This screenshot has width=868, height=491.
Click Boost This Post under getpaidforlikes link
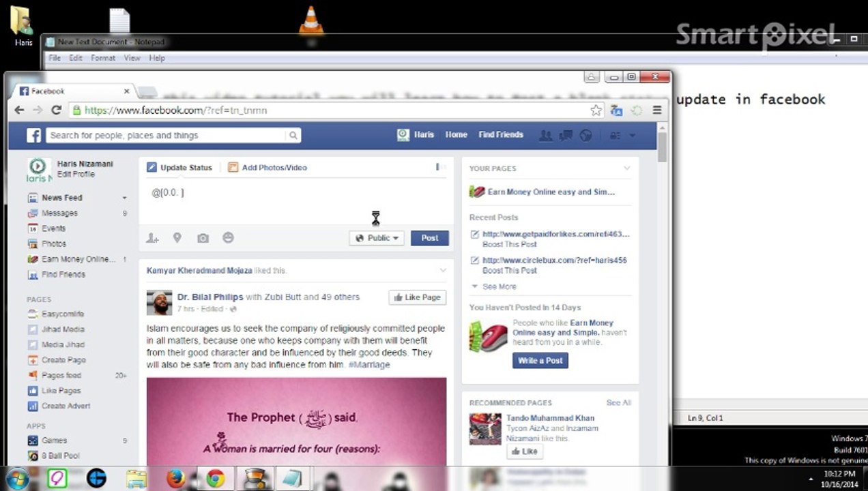point(509,244)
